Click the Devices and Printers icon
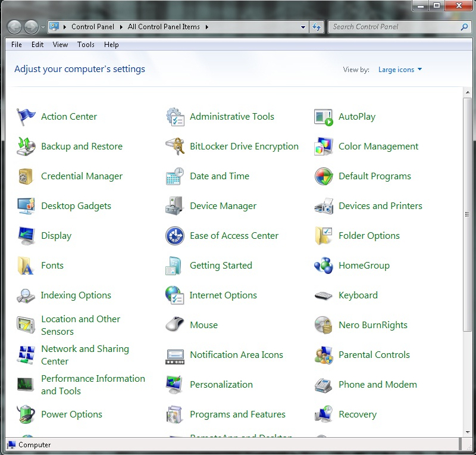Image resolution: width=476 pixels, height=455 pixels. [324, 207]
